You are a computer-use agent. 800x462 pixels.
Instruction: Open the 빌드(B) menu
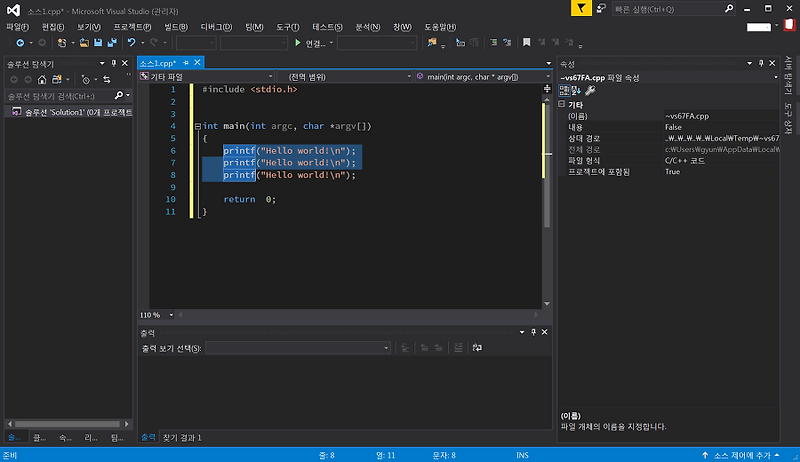coord(176,27)
